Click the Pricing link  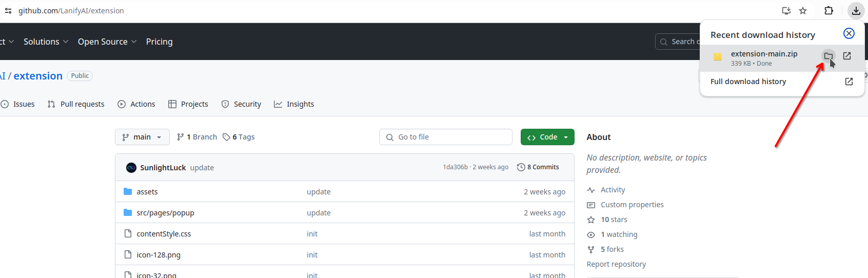pos(159,42)
